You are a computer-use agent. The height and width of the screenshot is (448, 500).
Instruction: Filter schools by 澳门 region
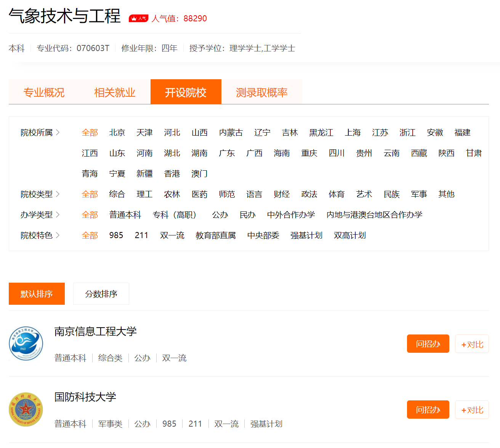click(x=200, y=174)
